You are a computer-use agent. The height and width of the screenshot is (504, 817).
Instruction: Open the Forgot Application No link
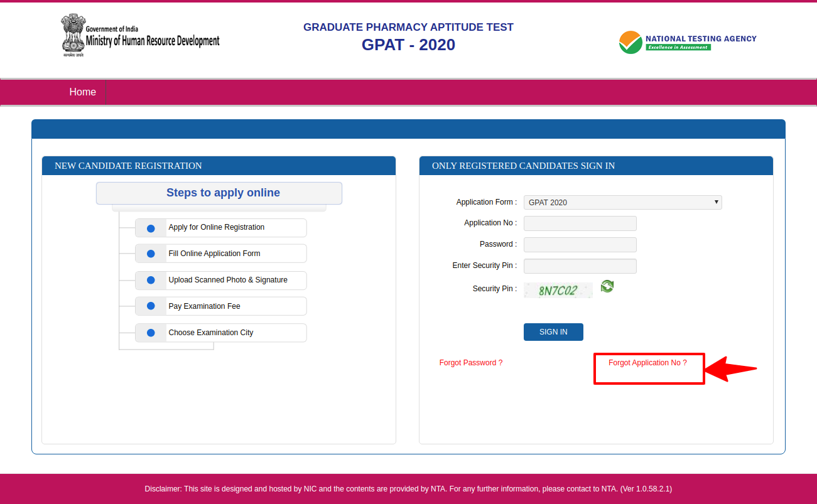pyautogui.click(x=647, y=363)
